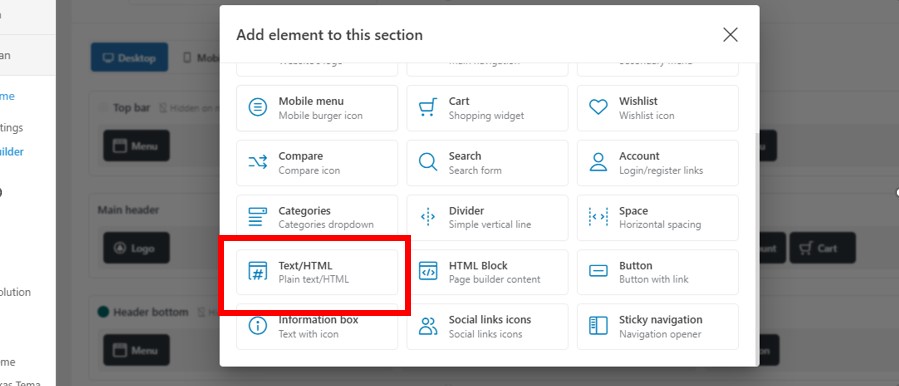This screenshot has width=899, height=386.
Task: Switch to the Desktop view tab
Action: coord(130,57)
